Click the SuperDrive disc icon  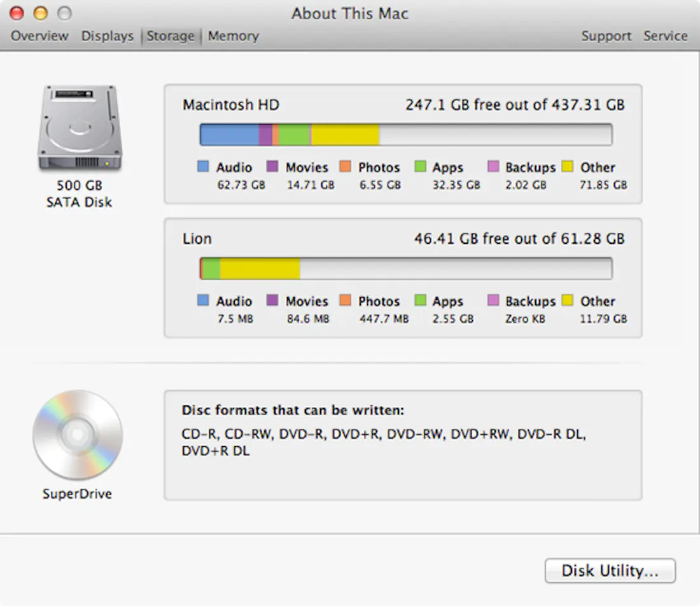click(x=78, y=435)
